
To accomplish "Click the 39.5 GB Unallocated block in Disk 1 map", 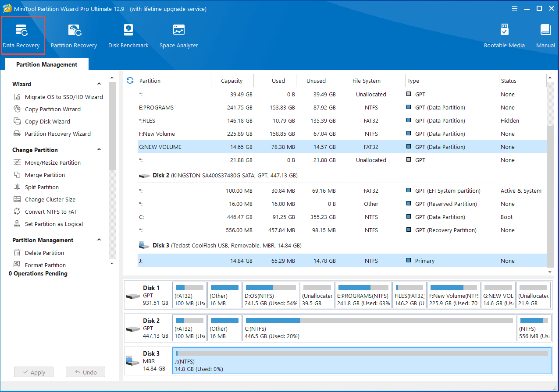I will (317, 295).
